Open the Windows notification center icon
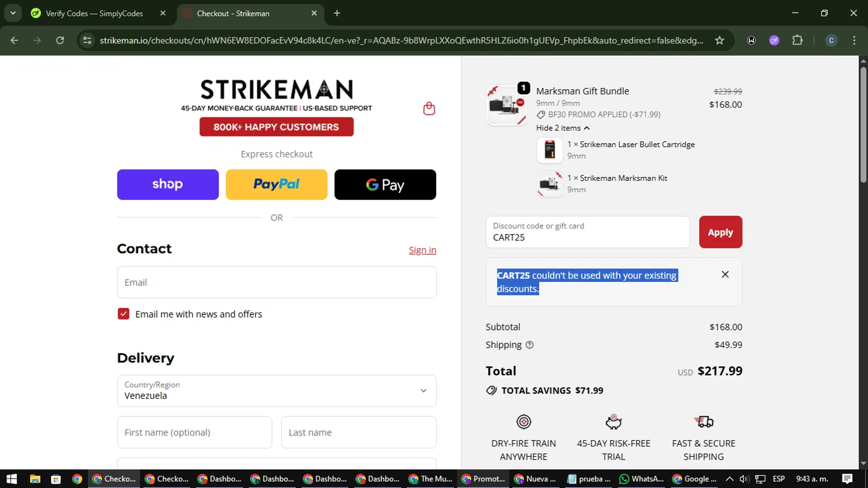The width and height of the screenshot is (868, 488). tap(847, 479)
